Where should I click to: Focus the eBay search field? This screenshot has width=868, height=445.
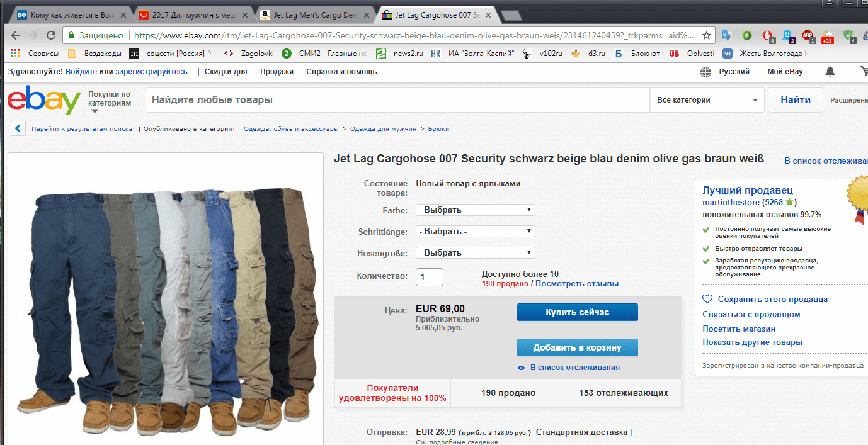click(397, 100)
